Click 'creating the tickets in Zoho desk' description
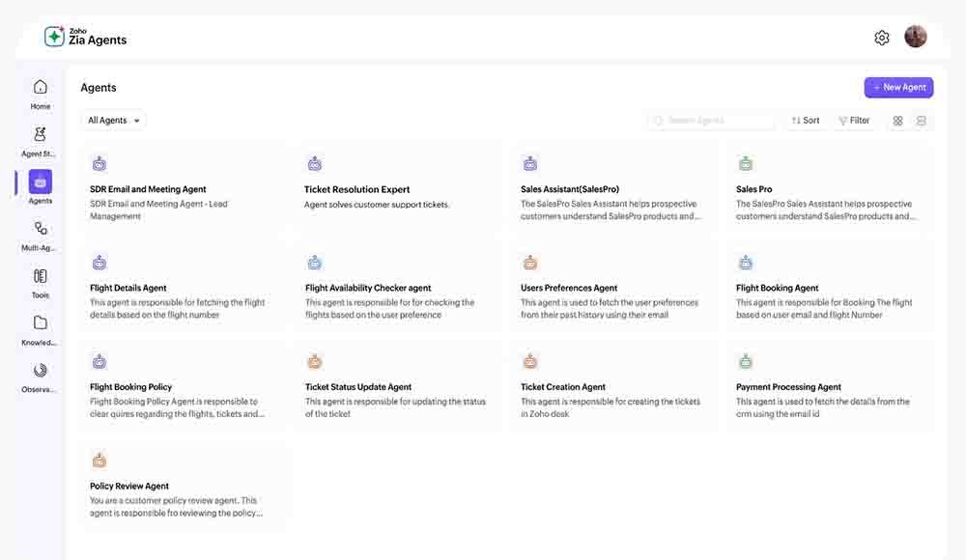Screen dimensions: 966x560 610,407
